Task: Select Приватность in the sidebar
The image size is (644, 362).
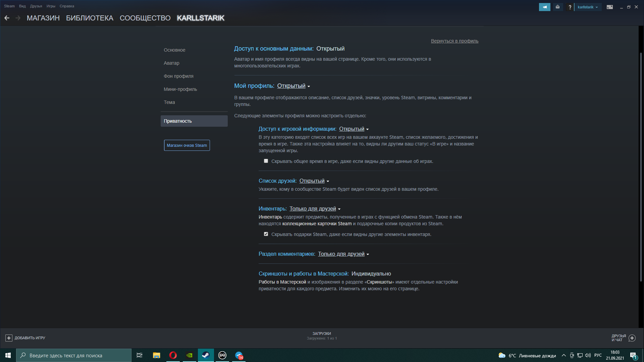Action: (194, 121)
